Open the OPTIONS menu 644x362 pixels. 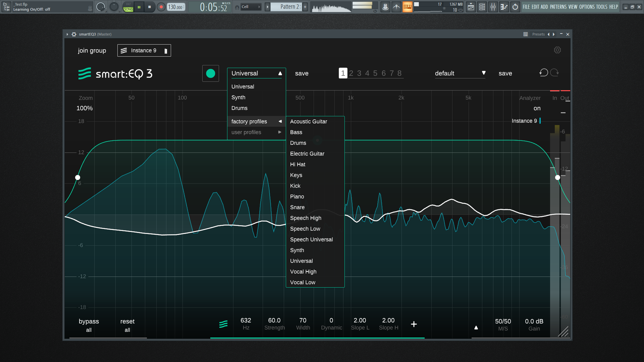[x=587, y=7]
